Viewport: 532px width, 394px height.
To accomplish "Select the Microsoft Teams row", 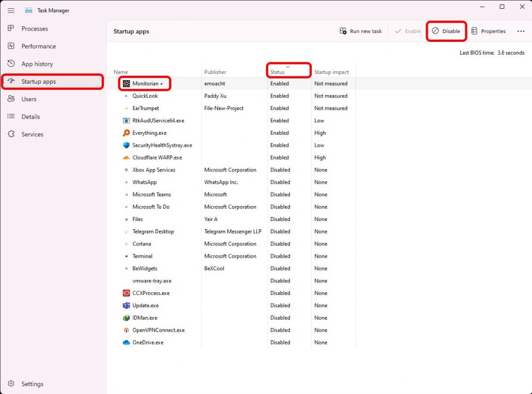I will [x=151, y=195].
